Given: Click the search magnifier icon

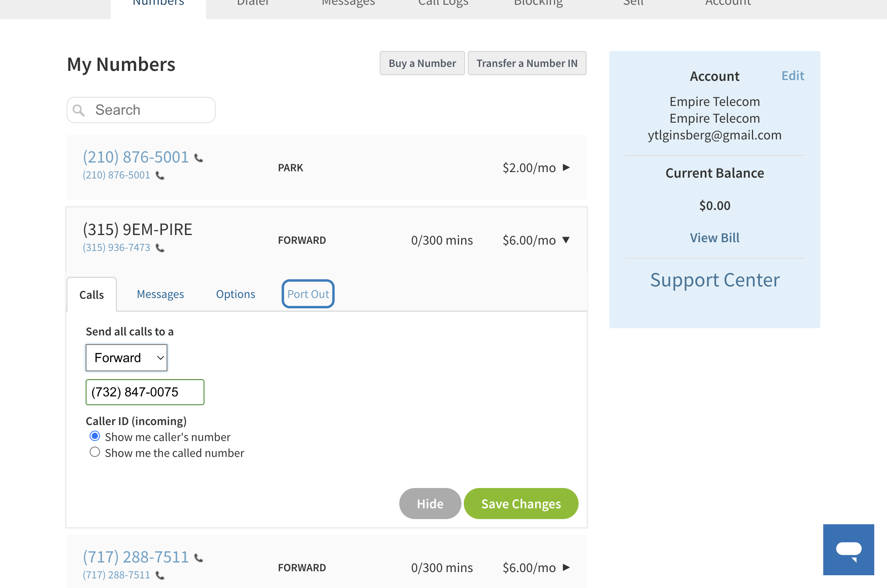Looking at the screenshot, I should (79, 110).
